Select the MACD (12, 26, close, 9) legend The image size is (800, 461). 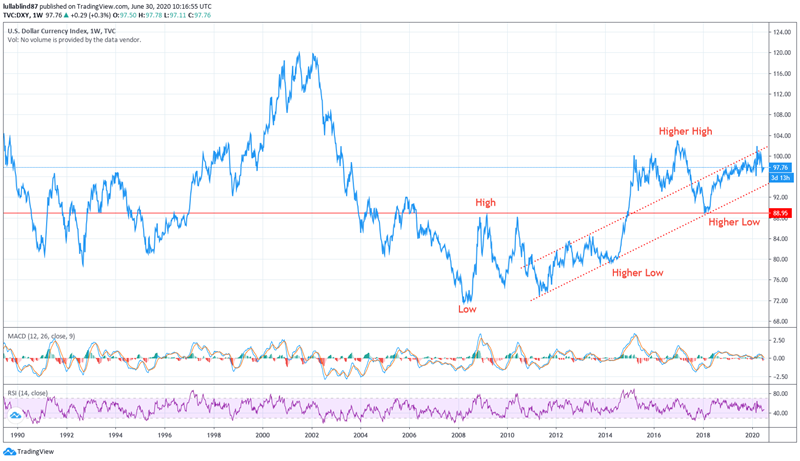pos(42,336)
